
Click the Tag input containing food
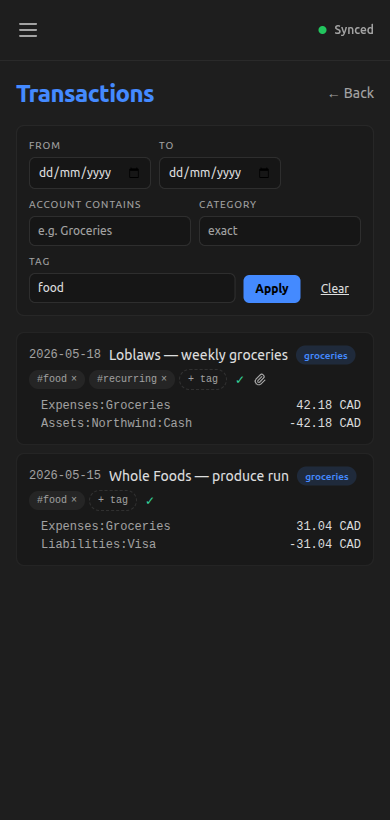coord(132,288)
